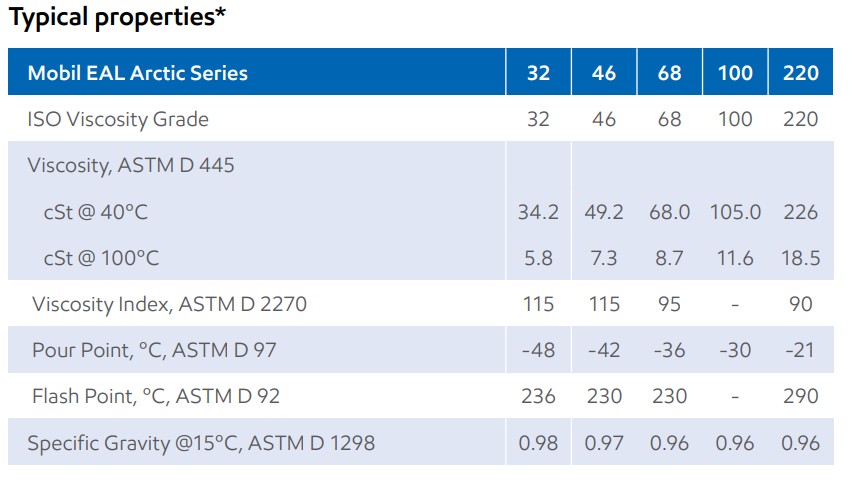This screenshot has height=481, width=852.
Task: Click the 226 viscosity value
Action: click(801, 212)
